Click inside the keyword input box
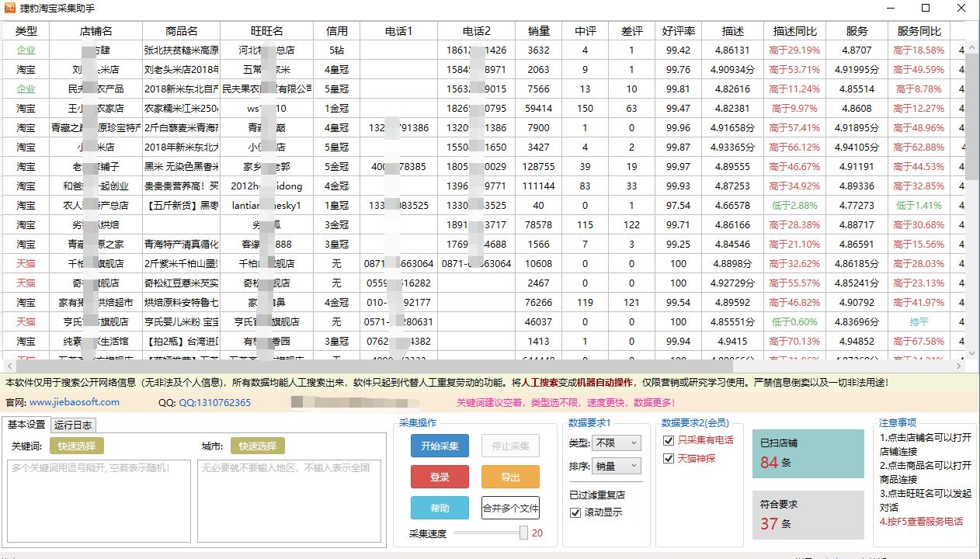980x559 pixels. click(99, 500)
